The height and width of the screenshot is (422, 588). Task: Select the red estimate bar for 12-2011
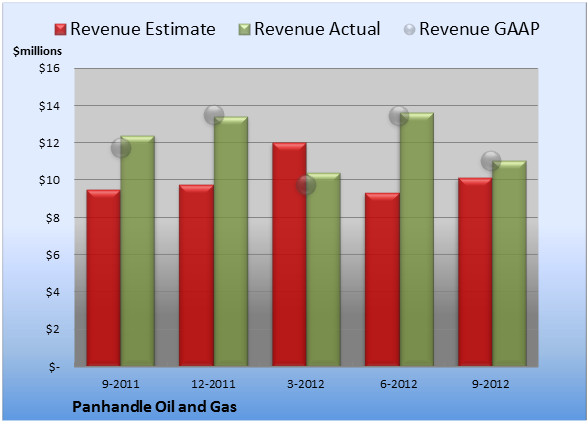point(196,275)
